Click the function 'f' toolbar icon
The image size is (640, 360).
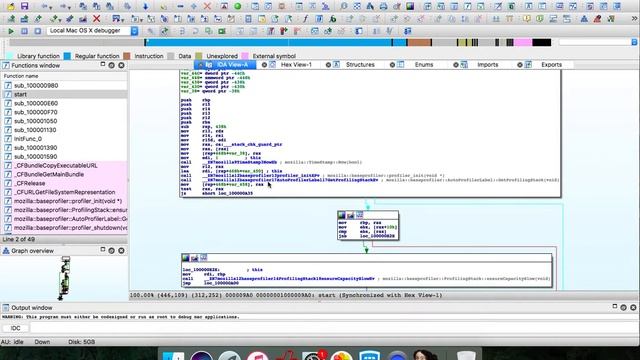pyautogui.click(x=305, y=19)
